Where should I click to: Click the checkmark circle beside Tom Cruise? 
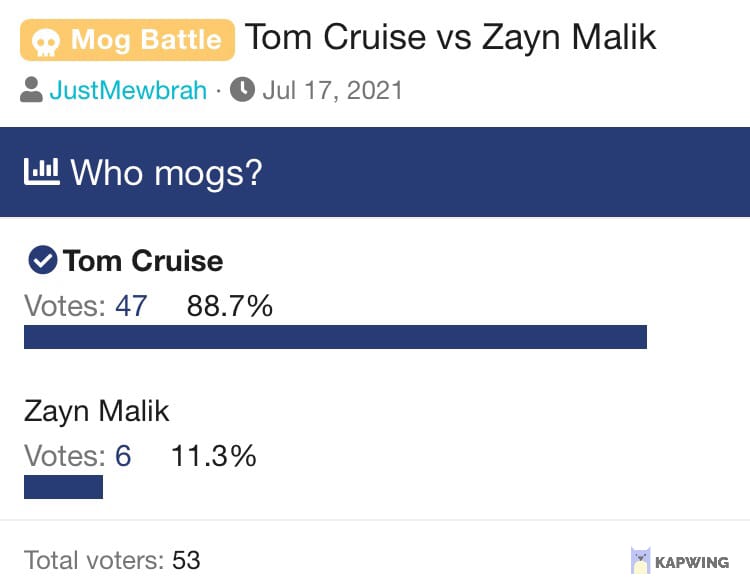(x=43, y=260)
